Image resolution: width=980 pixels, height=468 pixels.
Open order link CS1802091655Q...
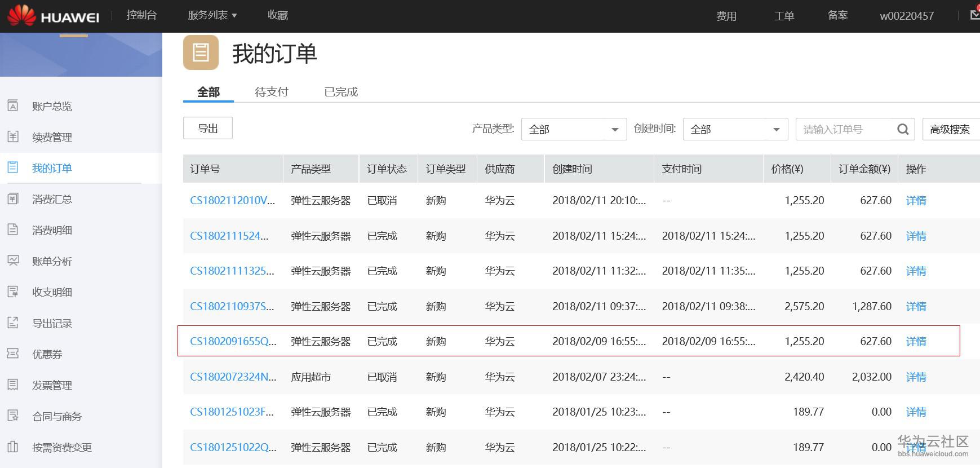pos(233,341)
